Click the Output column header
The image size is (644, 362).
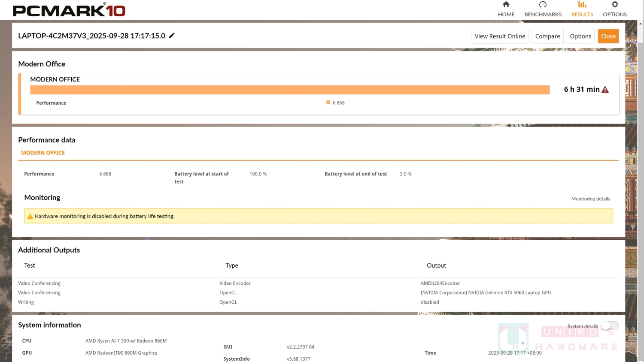436,265
